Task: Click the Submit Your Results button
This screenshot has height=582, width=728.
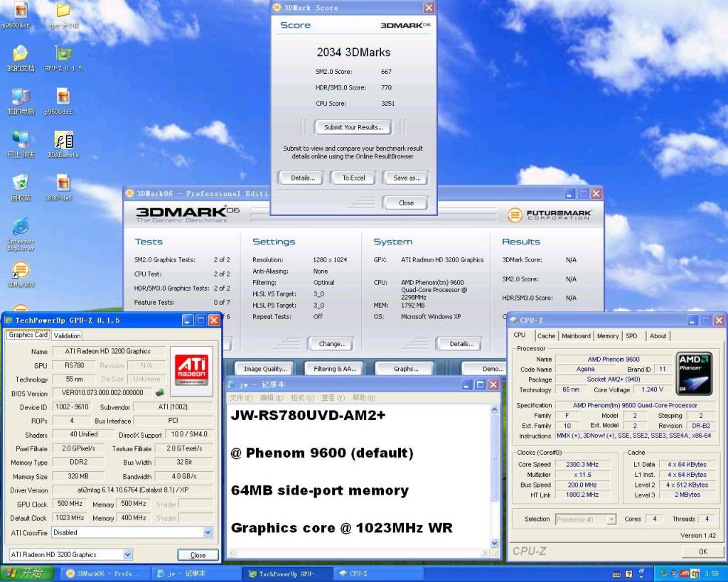Action: (353, 127)
